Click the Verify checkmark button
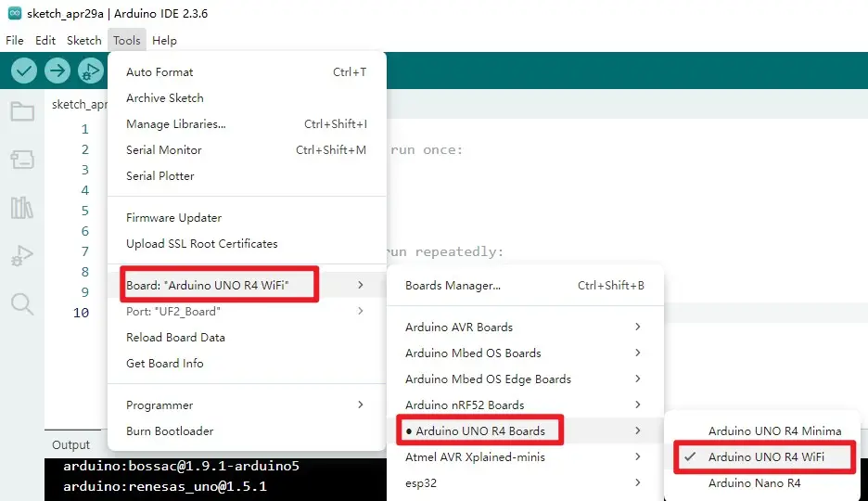 24,71
